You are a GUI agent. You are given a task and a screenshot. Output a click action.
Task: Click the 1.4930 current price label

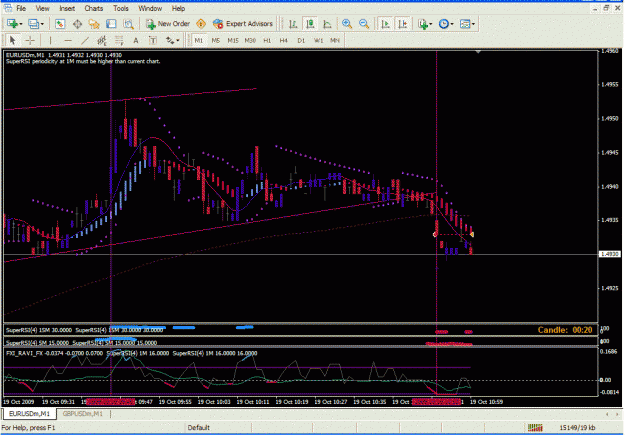click(610, 254)
